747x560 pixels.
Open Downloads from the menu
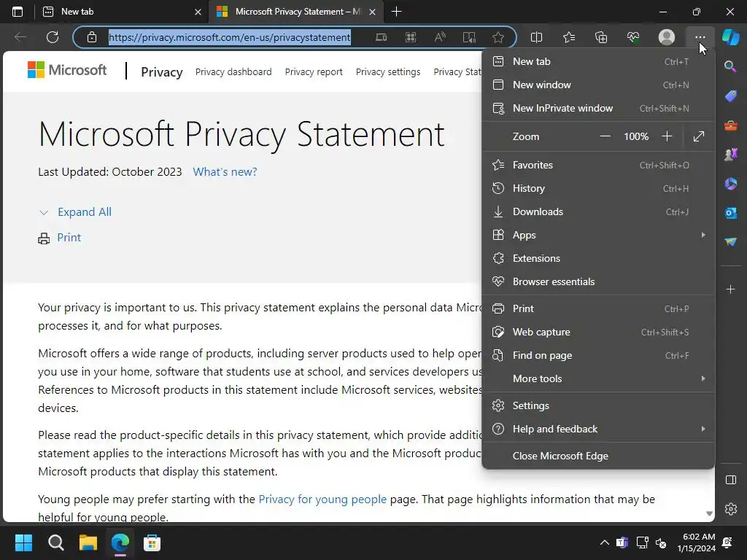[598, 211]
